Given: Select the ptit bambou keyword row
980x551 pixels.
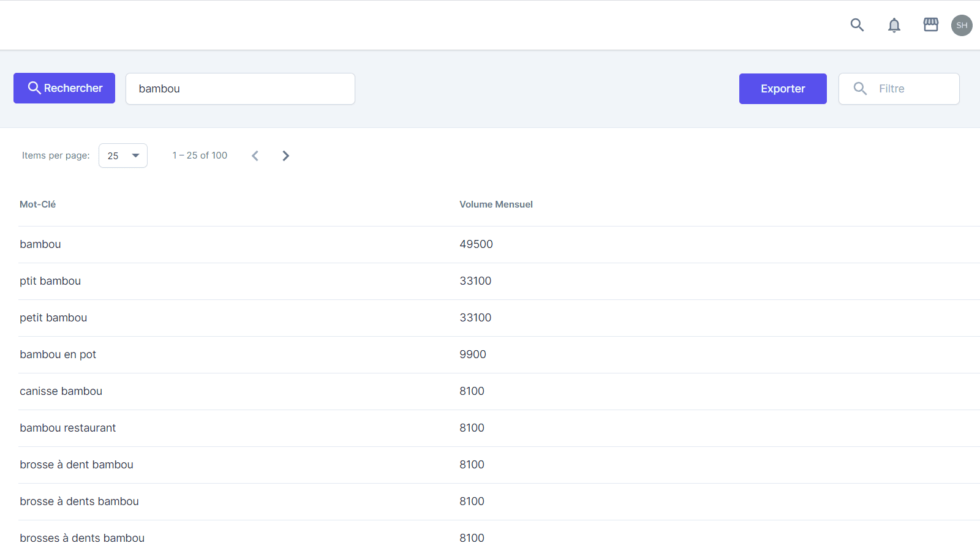Looking at the screenshot, I should click(x=50, y=281).
